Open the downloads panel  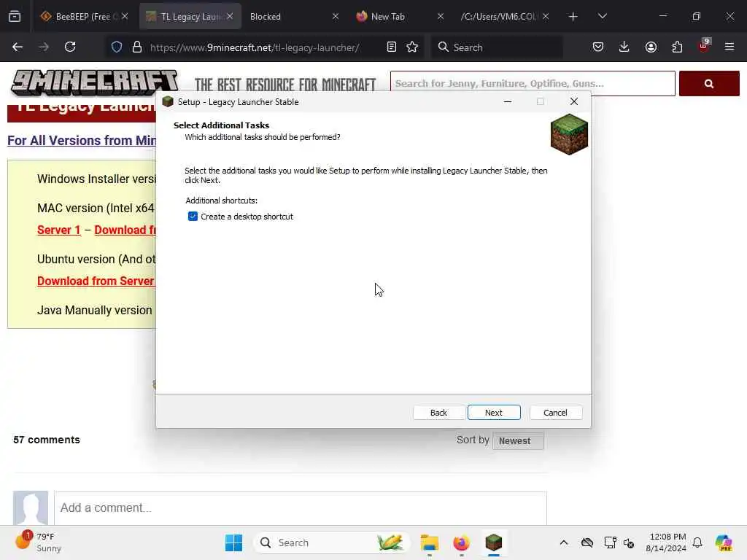tap(624, 47)
